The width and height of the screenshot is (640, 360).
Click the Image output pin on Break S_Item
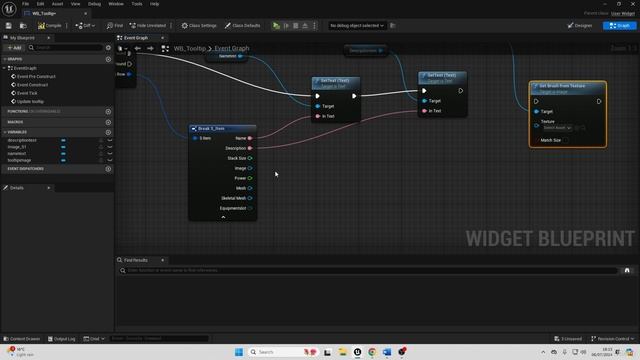pos(250,168)
